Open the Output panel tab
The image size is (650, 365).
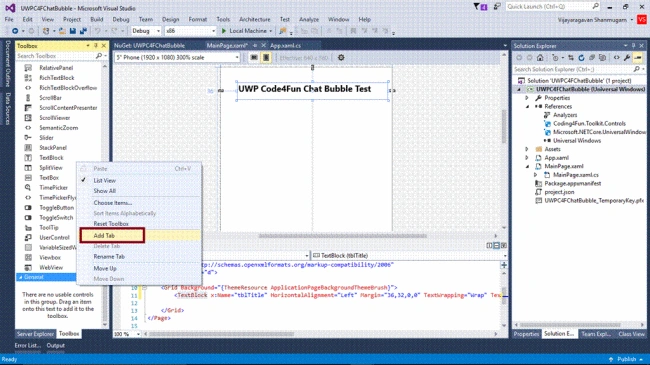click(56, 345)
